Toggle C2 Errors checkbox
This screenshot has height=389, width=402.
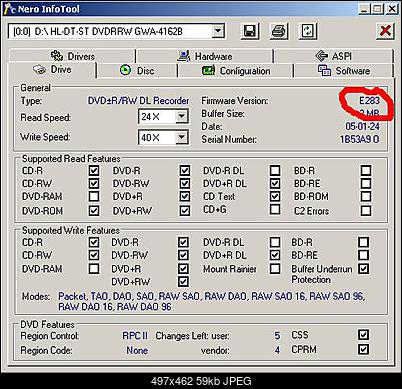366,211
